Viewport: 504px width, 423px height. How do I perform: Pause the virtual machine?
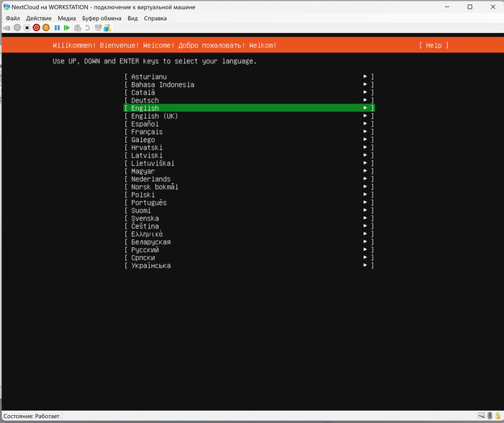click(57, 27)
